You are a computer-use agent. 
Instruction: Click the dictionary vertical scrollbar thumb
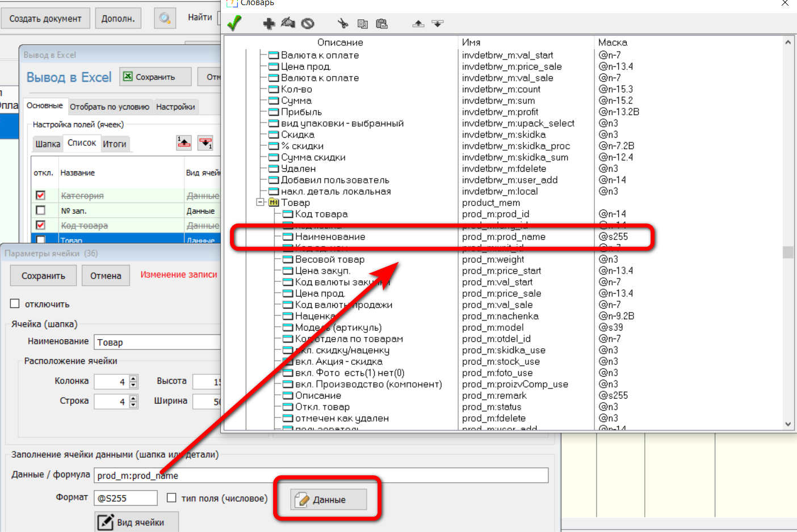click(787, 252)
